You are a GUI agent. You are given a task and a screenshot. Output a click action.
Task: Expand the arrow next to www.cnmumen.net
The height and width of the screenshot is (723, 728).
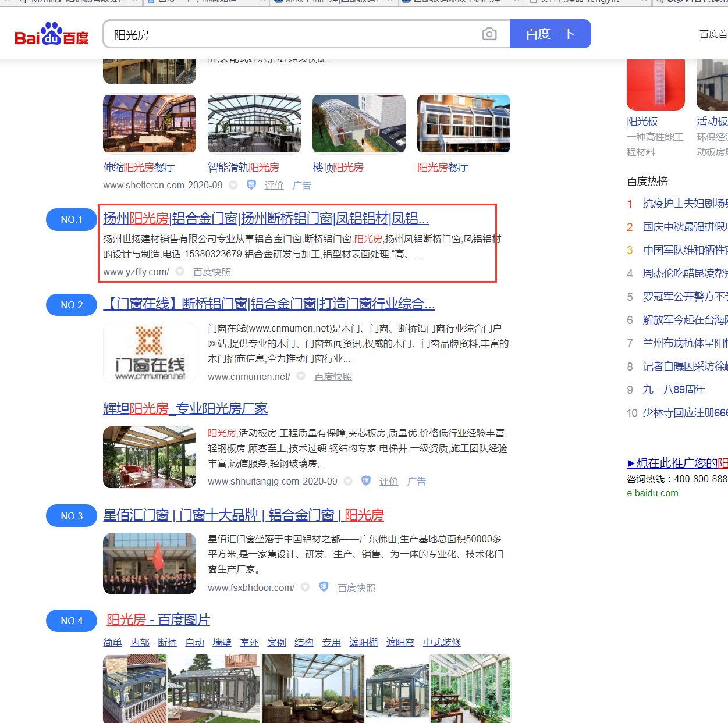click(x=301, y=376)
